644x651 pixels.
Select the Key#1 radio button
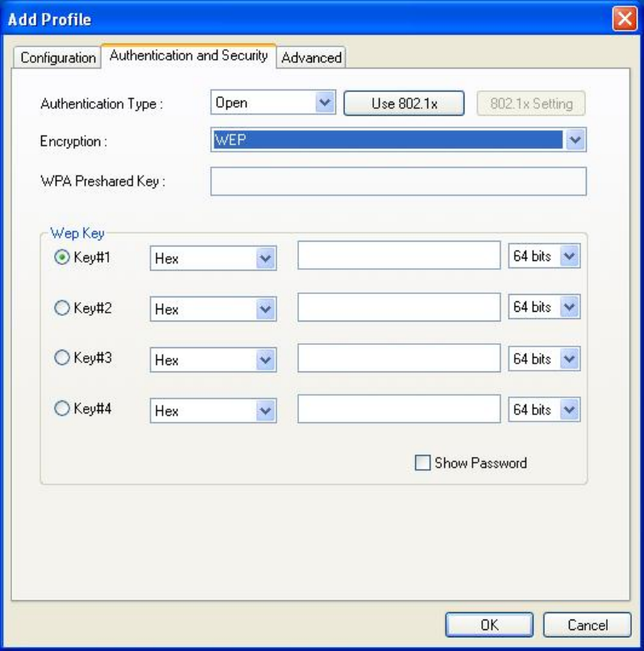point(62,257)
